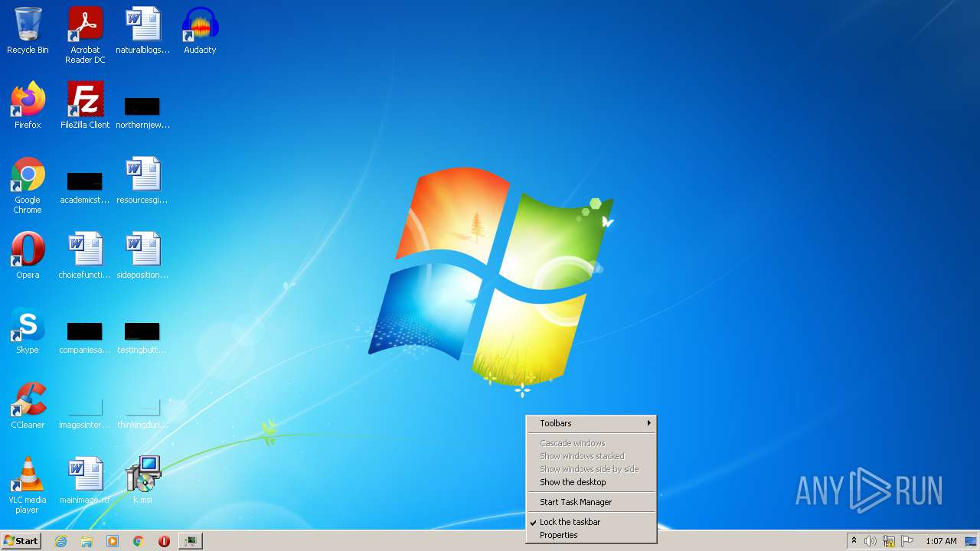Screen dimensions: 980x551
Task: Click the network tray icon
Action: coord(889,541)
